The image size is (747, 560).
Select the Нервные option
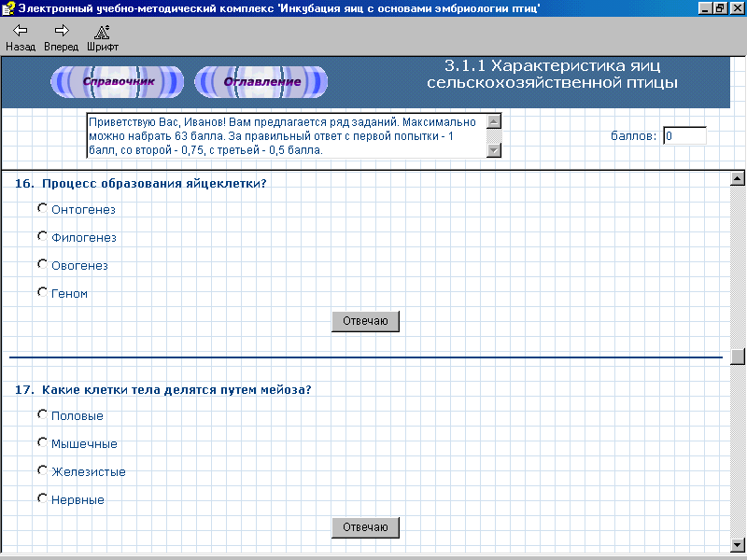[42, 498]
